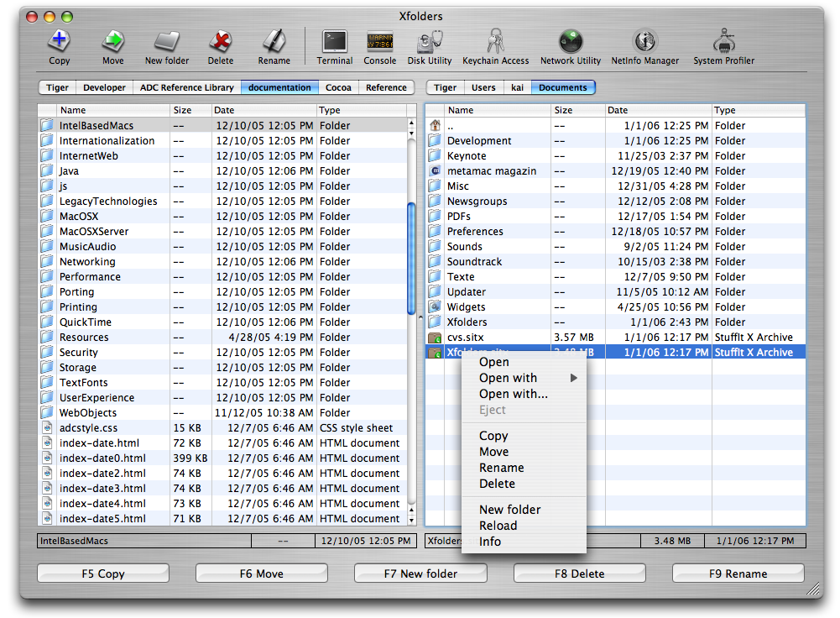Screen dimensions: 840x618
Task: Click the Keynote folder icon
Action: coord(435,155)
